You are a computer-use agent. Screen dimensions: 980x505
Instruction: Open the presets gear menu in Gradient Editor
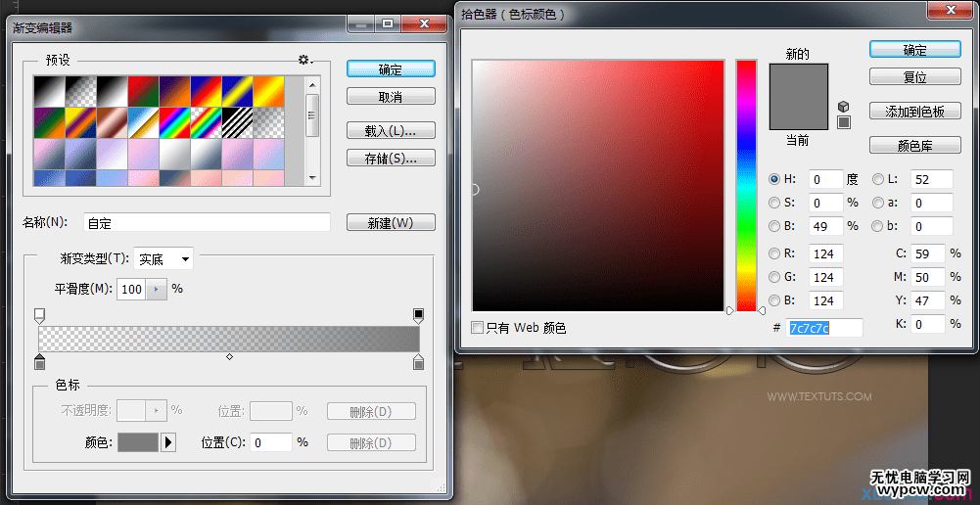[x=305, y=60]
